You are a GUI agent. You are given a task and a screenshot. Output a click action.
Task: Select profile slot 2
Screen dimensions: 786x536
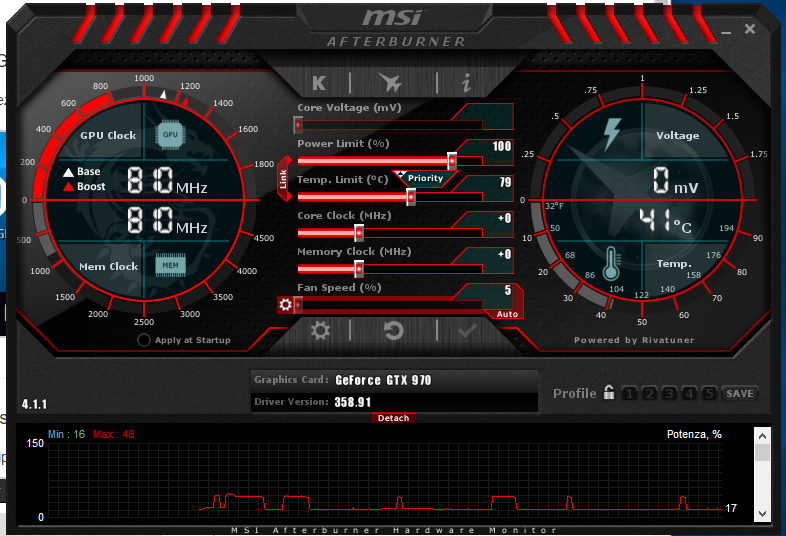(649, 394)
